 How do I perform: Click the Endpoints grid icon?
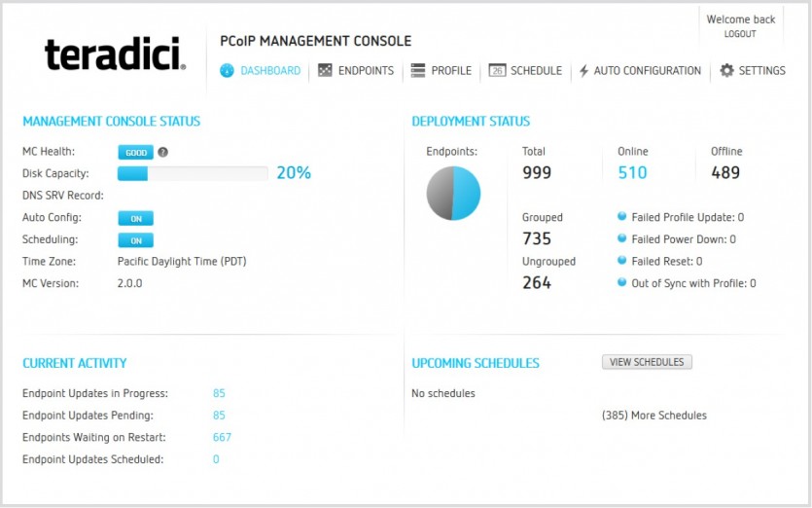(325, 70)
